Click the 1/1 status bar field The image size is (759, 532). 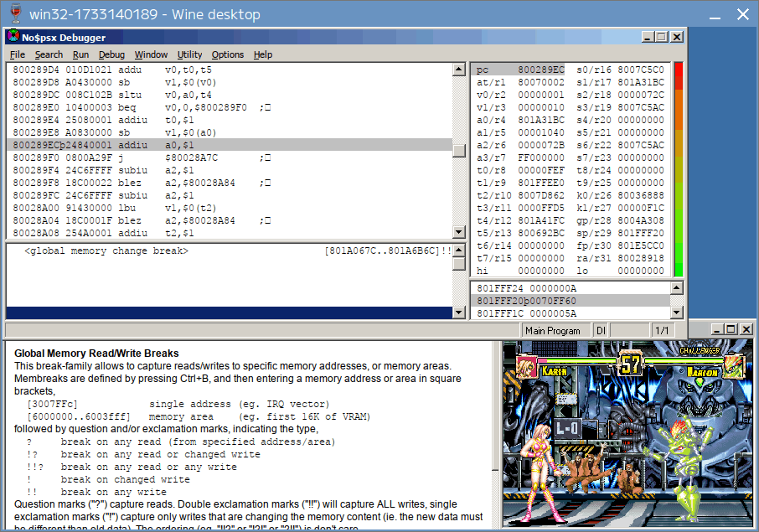pyautogui.click(x=661, y=331)
